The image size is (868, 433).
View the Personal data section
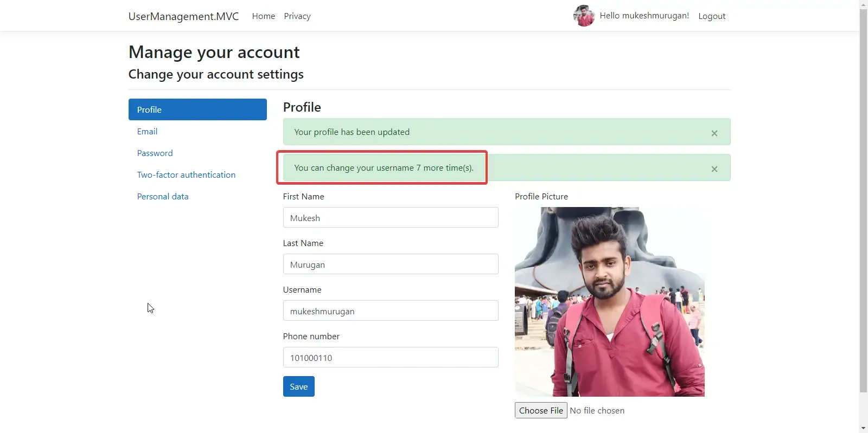coord(163,196)
